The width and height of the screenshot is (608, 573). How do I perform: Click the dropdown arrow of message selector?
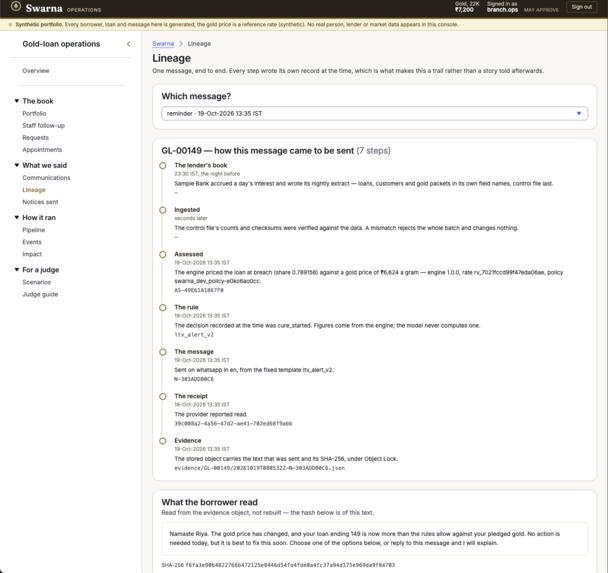tap(579, 114)
